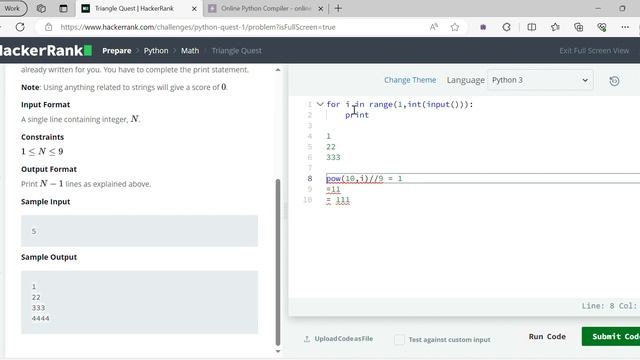The image size is (640, 360).
Task: Open the Browser essentials heart icon
Action: 602,27
